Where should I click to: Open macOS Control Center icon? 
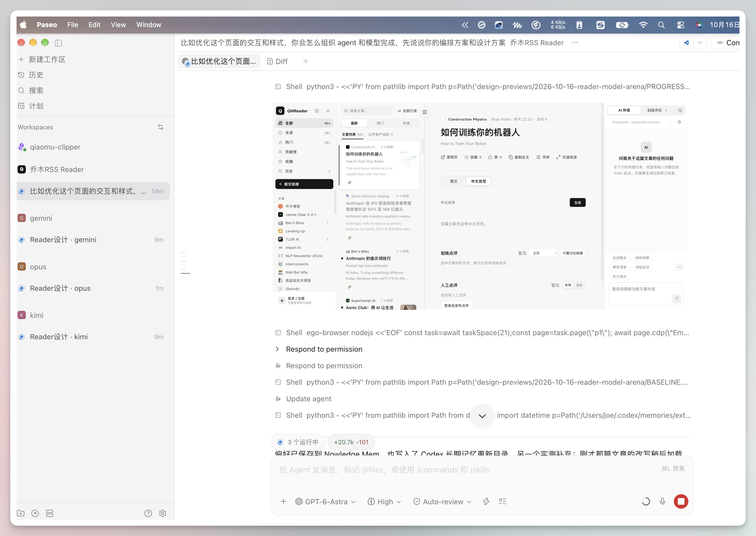(680, 25)
